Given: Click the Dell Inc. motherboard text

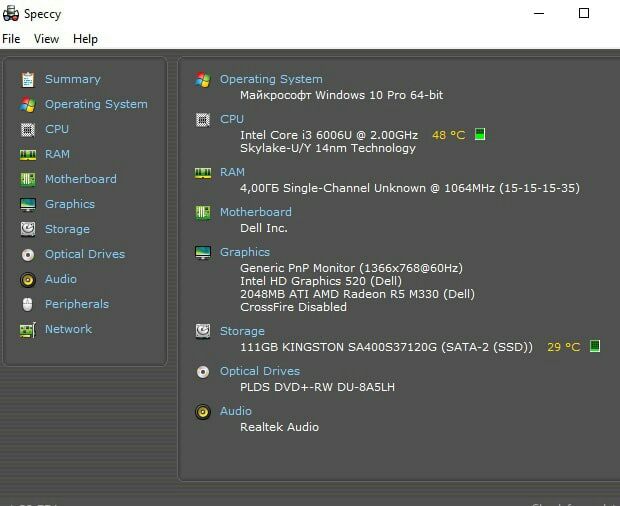Looking at the screenshot, I should pyautogui.click(x=264, y=228).
